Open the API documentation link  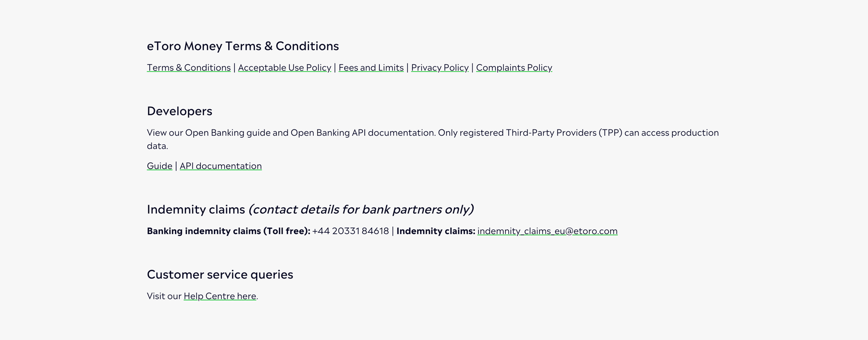click(x=221, y=166)
